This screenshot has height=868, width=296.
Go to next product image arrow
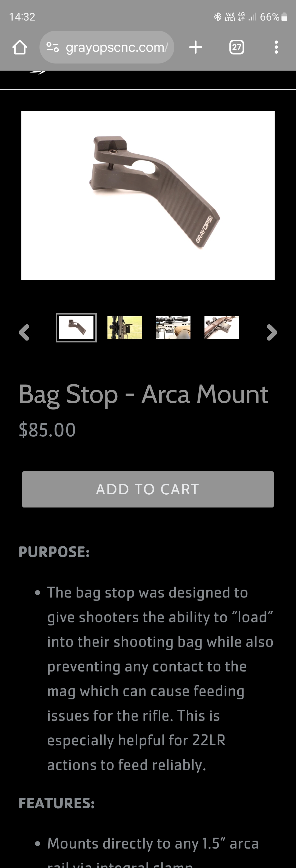(272, 333)
